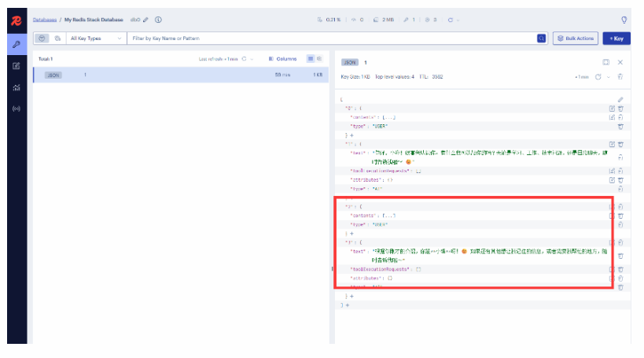Click the Total: 1 keys count
Screen dimensions: 644x358
[46, 59]
